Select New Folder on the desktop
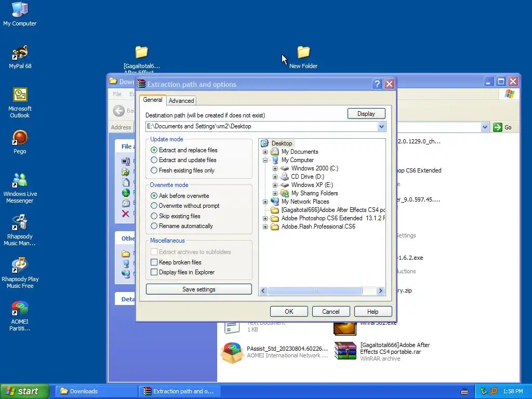The width and height of the screenshot is (532, 399). [x=303, y=57]
